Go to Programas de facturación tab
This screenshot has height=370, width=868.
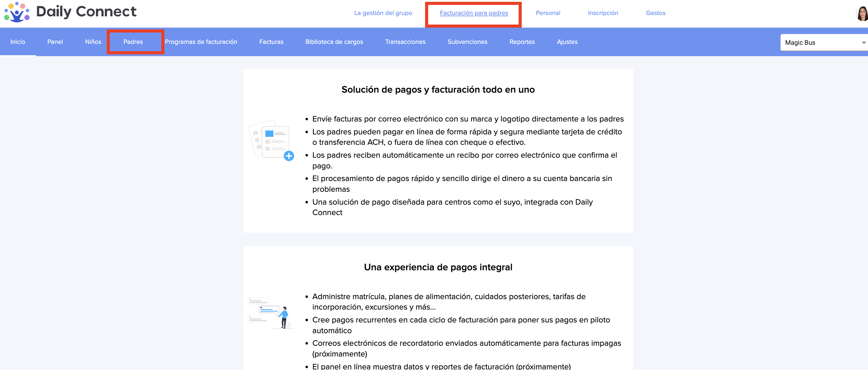[x=201, y=42]
